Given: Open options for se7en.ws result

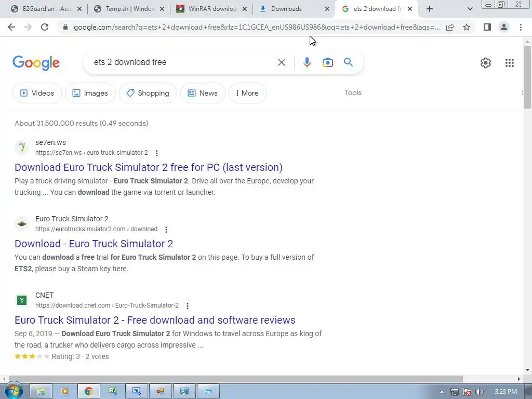Looking at the screenshot, I should click(157, 153).
